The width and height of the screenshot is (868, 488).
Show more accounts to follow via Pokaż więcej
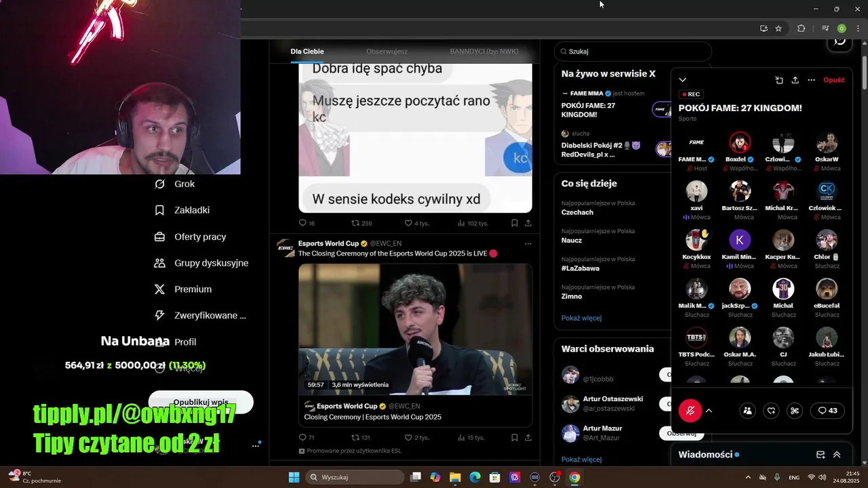[x=581, y=460]
